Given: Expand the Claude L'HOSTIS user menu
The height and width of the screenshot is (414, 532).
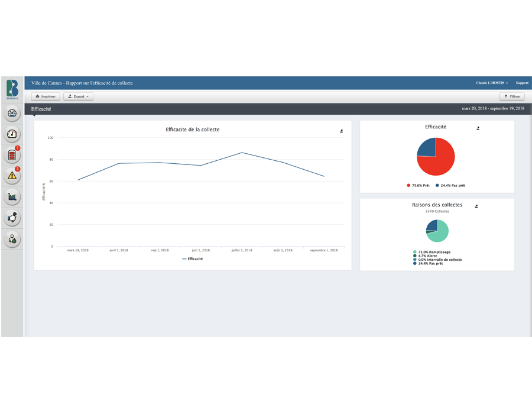Looking at the screenshot, I should click(492, 83).
